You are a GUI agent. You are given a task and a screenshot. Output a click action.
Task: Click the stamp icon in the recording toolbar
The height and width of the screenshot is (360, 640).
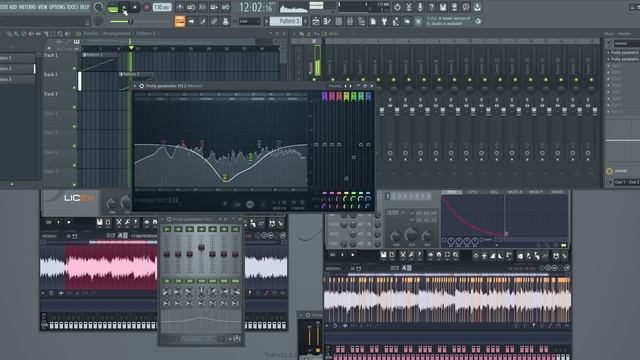[225, 21]
